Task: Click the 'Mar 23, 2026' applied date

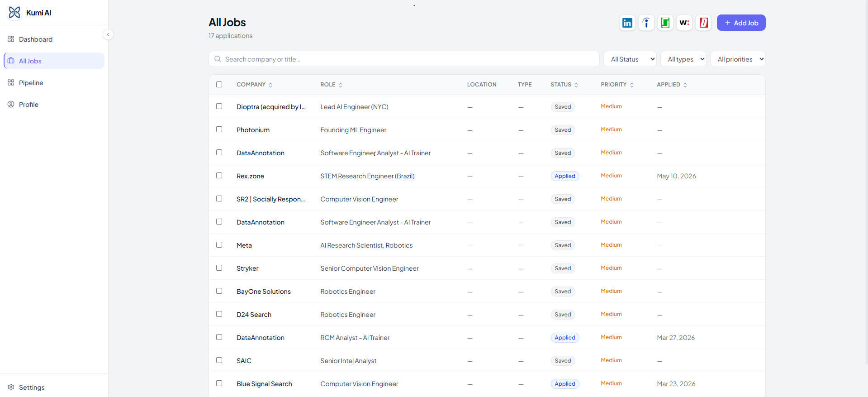Action: (x=676, y=384)
